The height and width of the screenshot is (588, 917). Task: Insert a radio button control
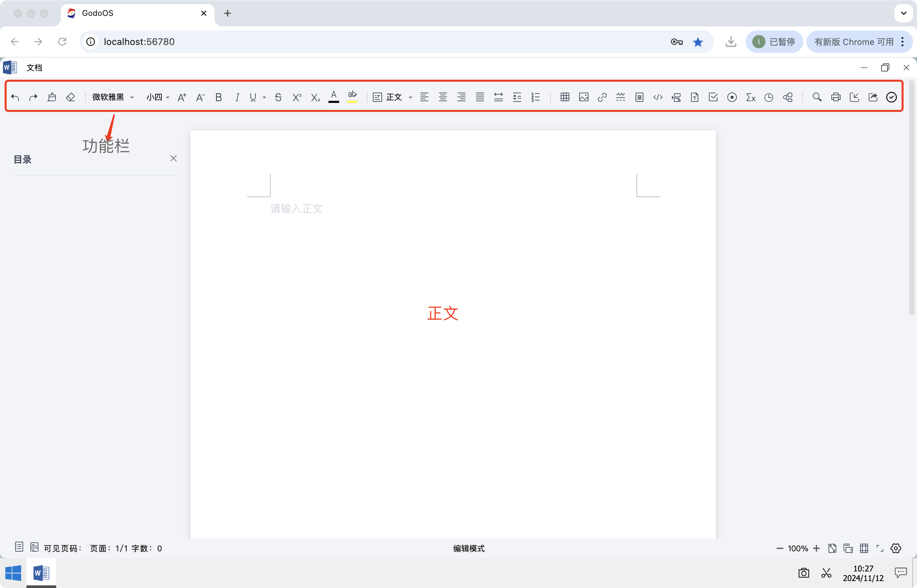pyautogui.click(x=732, y=97)
